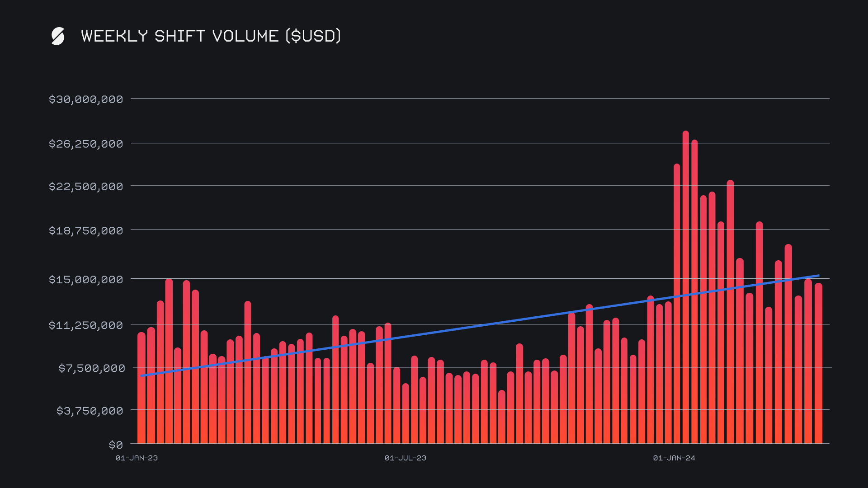Click the 01-JUL-23 date label
Viewport: 868px width, 488px height.
point(406,458)
